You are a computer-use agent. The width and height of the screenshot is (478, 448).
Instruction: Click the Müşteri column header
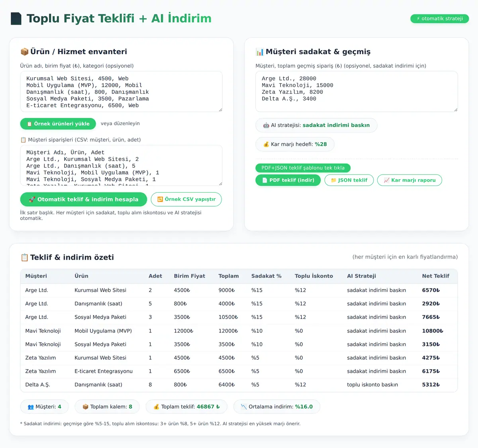coord(36,276)
